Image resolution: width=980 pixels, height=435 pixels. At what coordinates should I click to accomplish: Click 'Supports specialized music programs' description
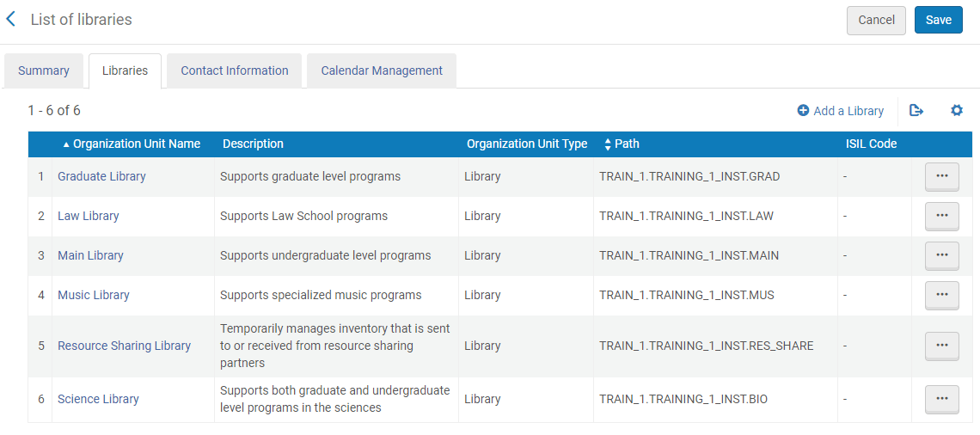coord(321,295)
